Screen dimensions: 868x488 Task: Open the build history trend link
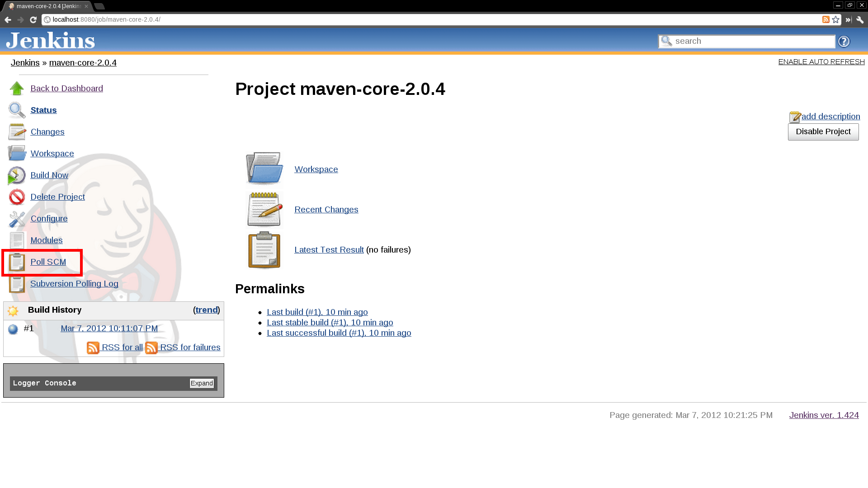[x=207, y=310]
